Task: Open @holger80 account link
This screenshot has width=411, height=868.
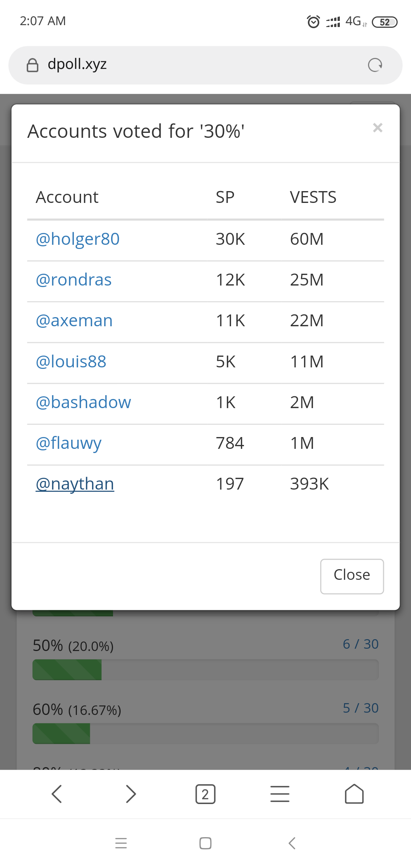Action: tap(78, 239)
